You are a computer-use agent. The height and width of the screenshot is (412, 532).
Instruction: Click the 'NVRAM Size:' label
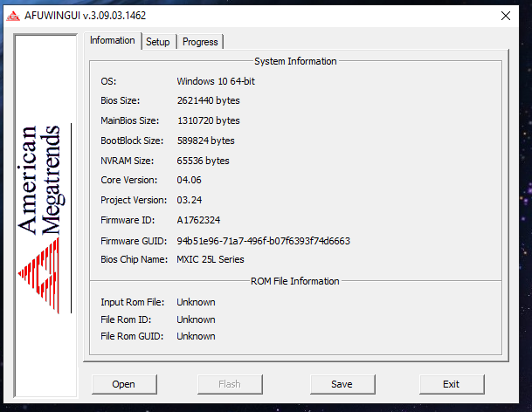(x=128, y=161)
